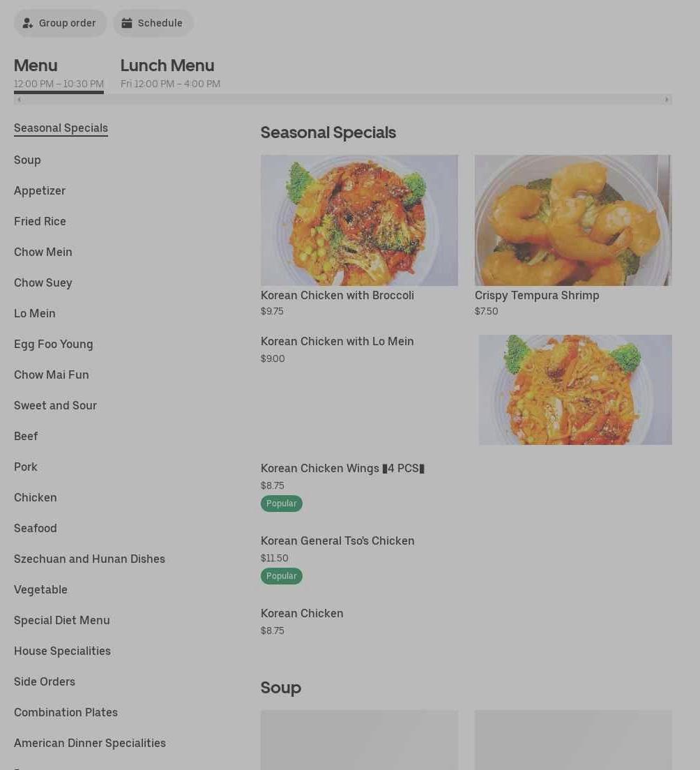The height and width of the screenshot is (770, 700).
Task: Click the right arrow on horizontal scrollbar
Action: (666, 100)
